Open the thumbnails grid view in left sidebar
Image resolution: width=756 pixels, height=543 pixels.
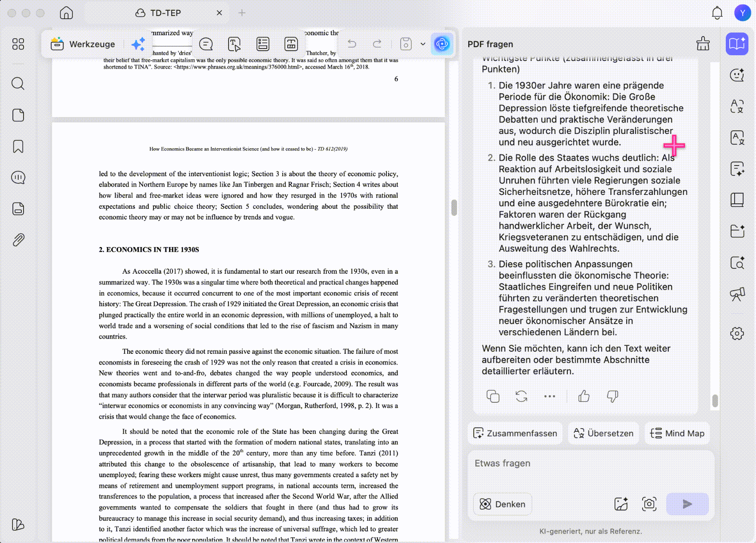[18, 44]
